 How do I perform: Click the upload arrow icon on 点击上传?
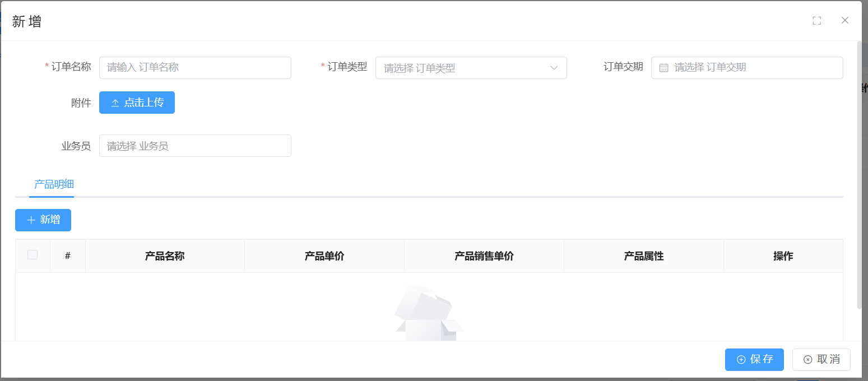(115, 103)
